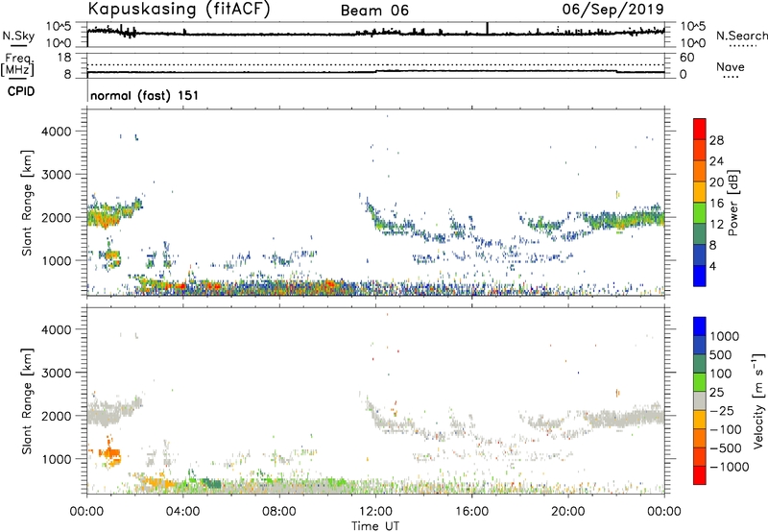Screen dimensions: 768x532
Task: Click the date label '06/Sep/2019'
Action: [x=612, y=10]
